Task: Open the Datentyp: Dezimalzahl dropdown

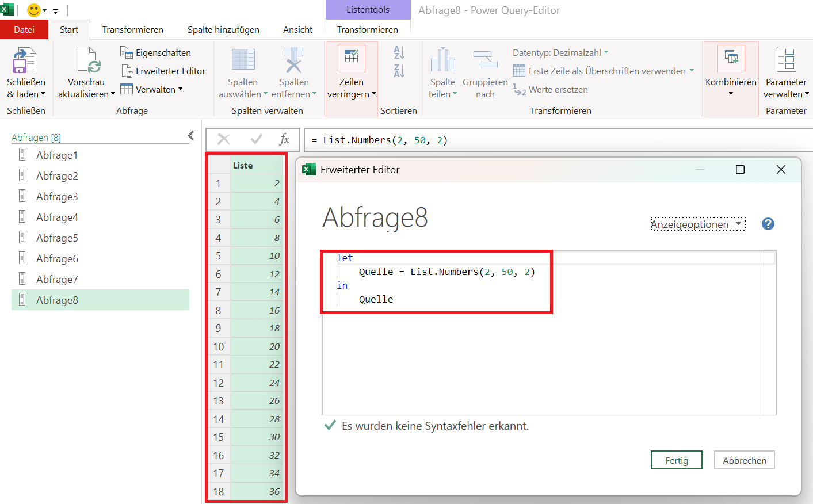Action: [x=560, y=52]
